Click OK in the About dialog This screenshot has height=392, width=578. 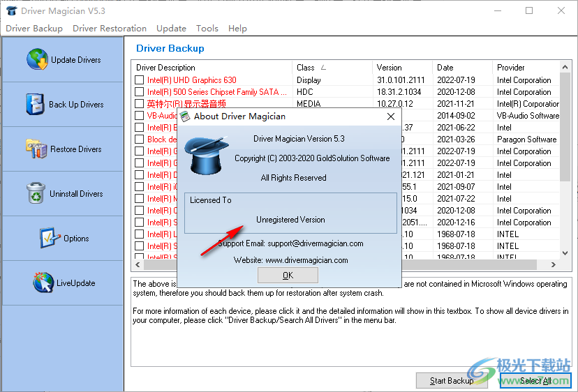(288, 276)
